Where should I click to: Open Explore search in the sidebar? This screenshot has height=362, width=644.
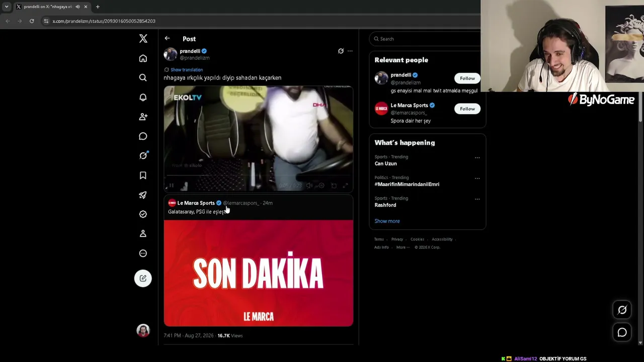click(143, 77)
